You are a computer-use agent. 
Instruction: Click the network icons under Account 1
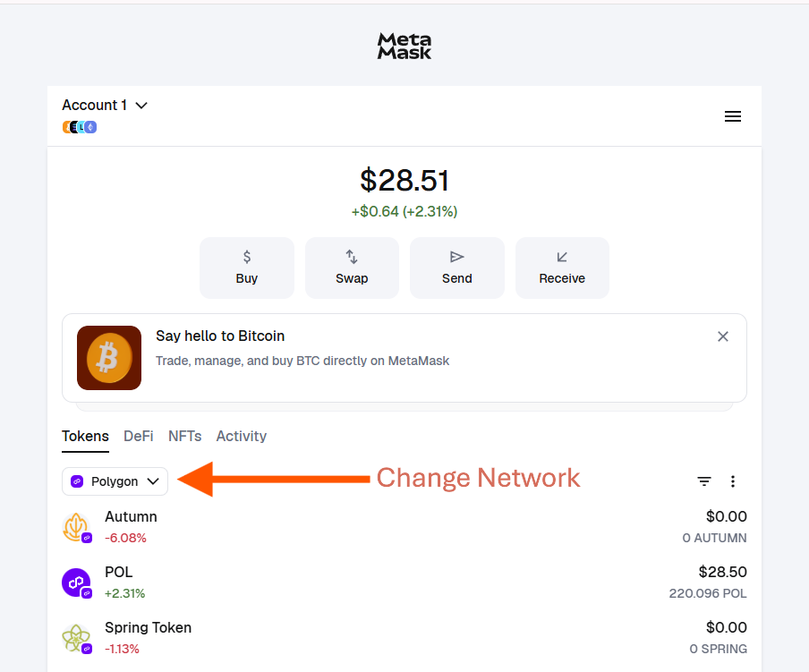(x=80, y=127)
